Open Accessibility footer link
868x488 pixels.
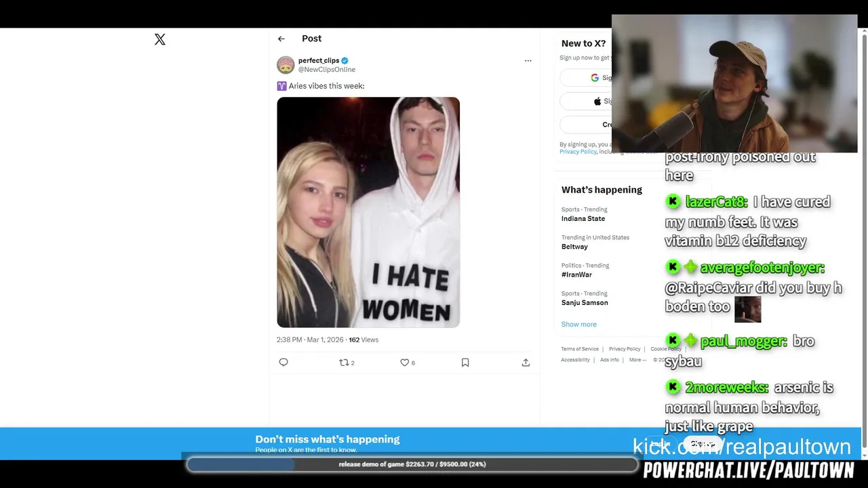tap(575, 360)
